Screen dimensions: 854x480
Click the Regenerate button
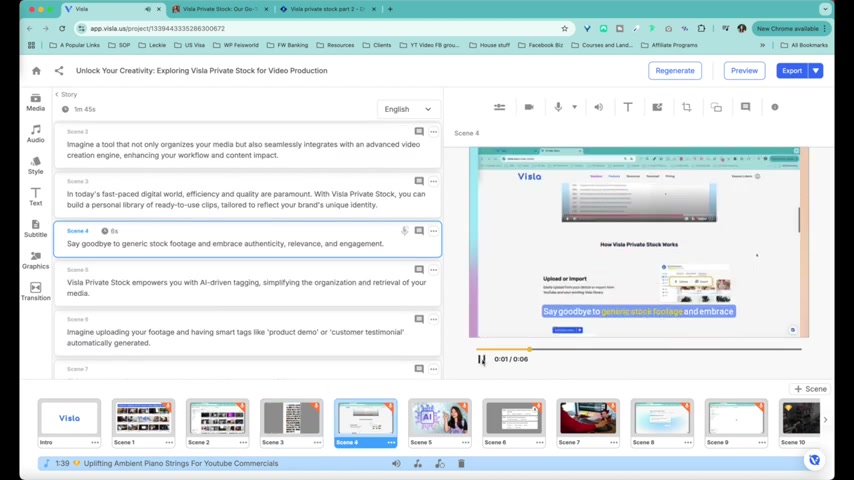[x=675, y=71]
